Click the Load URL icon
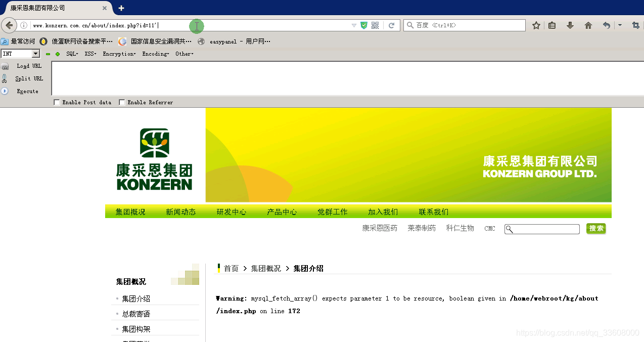Screen dimensions: 644x342 (5, 66)
